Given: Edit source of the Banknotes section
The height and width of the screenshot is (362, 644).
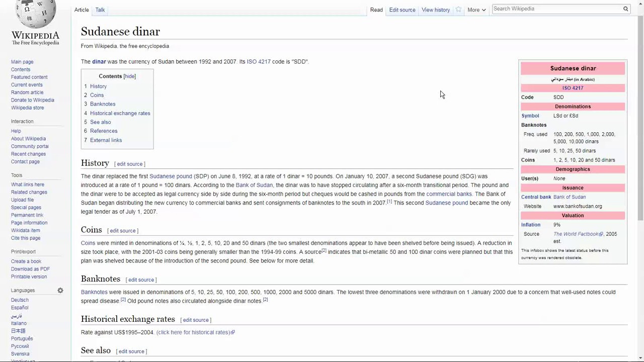Looking at the screenshot, I should point(141,280).
